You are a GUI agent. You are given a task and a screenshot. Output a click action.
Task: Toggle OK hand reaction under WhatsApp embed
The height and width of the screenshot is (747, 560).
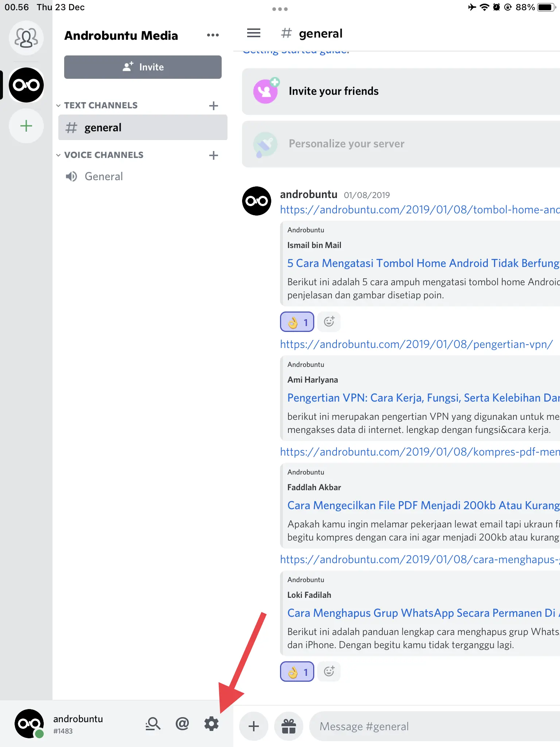[297, 671]
